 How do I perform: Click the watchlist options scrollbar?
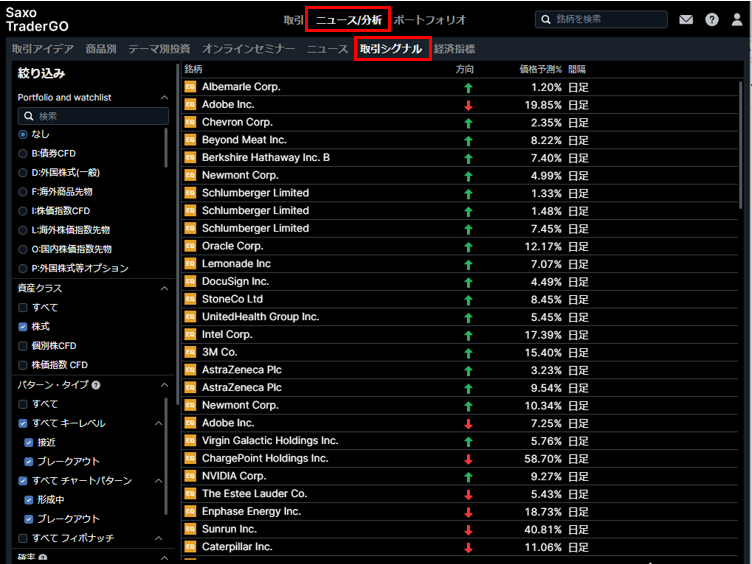click(166, 148)
